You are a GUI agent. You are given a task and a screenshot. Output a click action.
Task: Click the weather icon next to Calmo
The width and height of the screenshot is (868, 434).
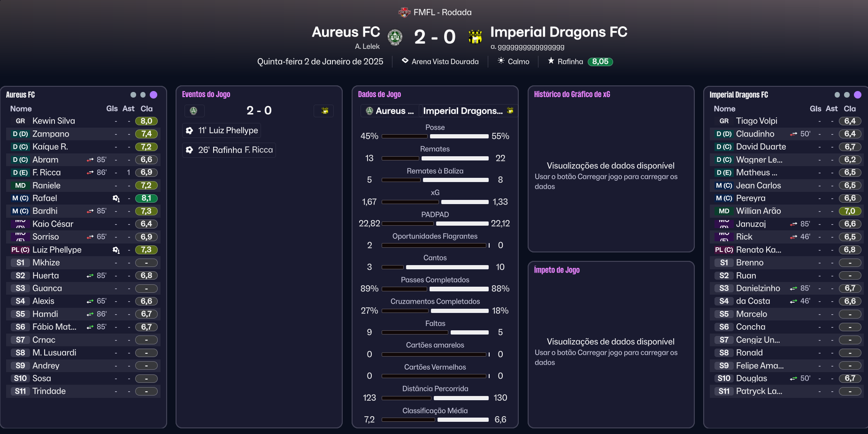pos(501,61)
